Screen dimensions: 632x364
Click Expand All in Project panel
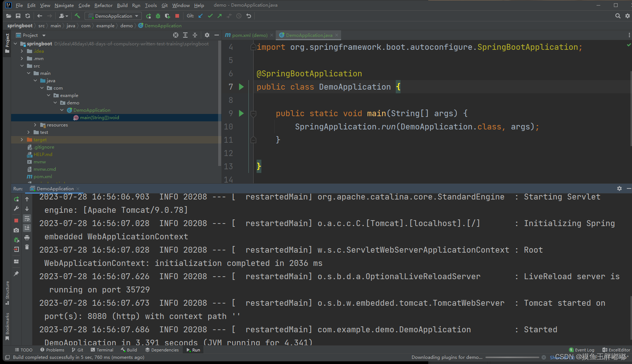(x=185, y=35)
